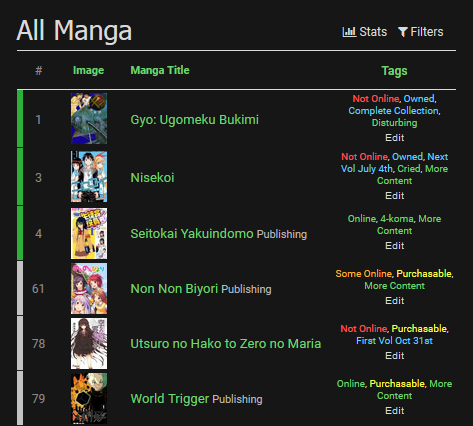Image resolution: width=473 pixels, height=426 pixels.
Task: Click Utsuro no Hako cover thumbnail
Action: 89,343
